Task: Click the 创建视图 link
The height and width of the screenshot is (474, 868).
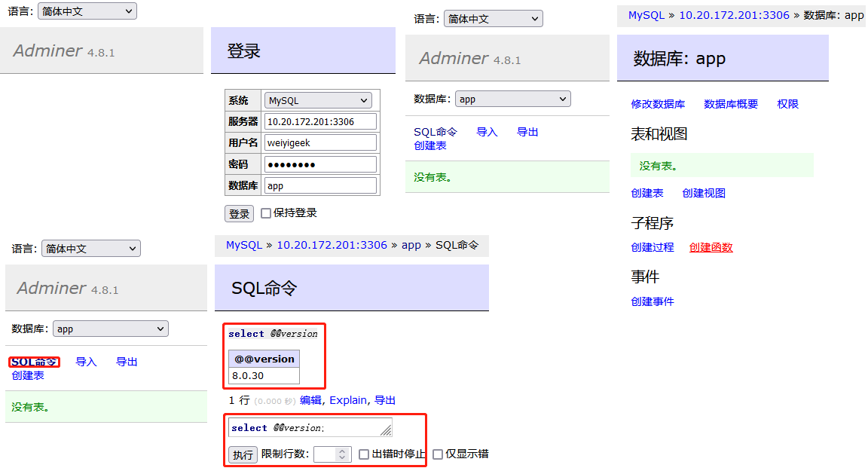Action: pos(704,193)
